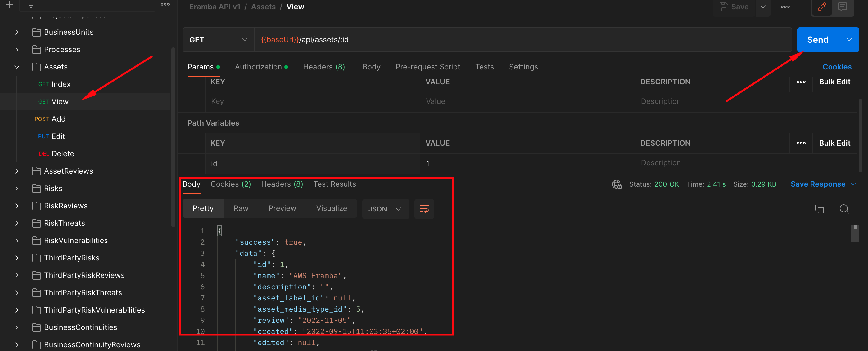Open the sidebar filter icon

pyautogui.click(x=31, y=4)
